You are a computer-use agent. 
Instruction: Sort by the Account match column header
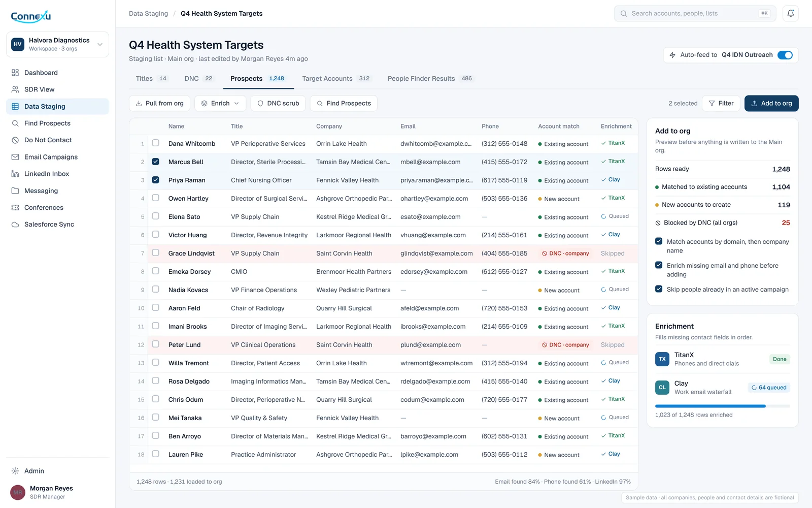tap(559, 126)
